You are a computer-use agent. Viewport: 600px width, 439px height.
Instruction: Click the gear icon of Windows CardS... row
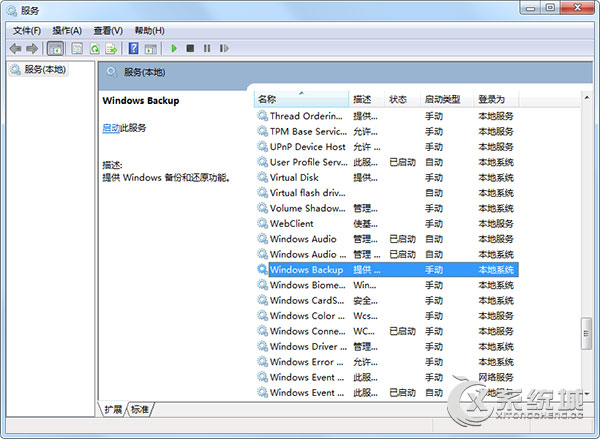262,300
